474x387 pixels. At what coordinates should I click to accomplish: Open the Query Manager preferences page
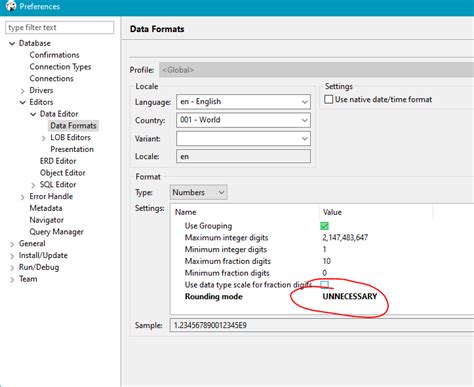click(x=56, y=232)
